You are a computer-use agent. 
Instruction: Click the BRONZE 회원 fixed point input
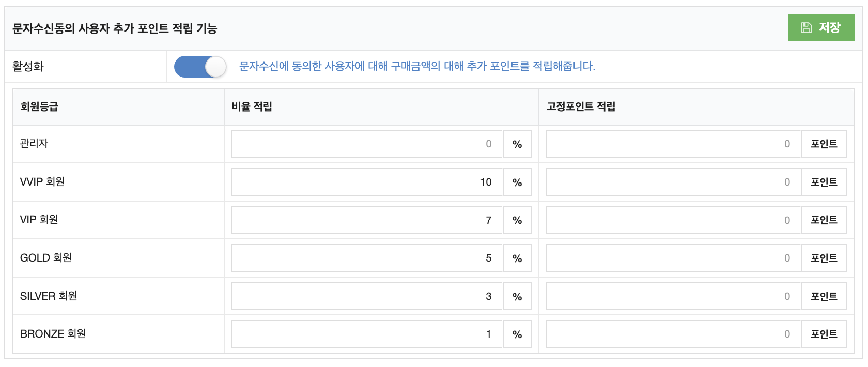[x=674, y=334]
